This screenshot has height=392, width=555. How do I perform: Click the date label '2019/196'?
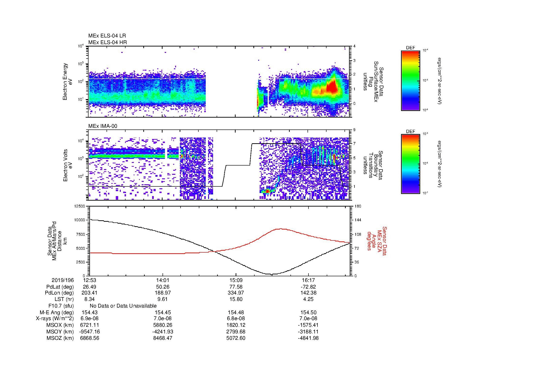[x=63, y=280]
